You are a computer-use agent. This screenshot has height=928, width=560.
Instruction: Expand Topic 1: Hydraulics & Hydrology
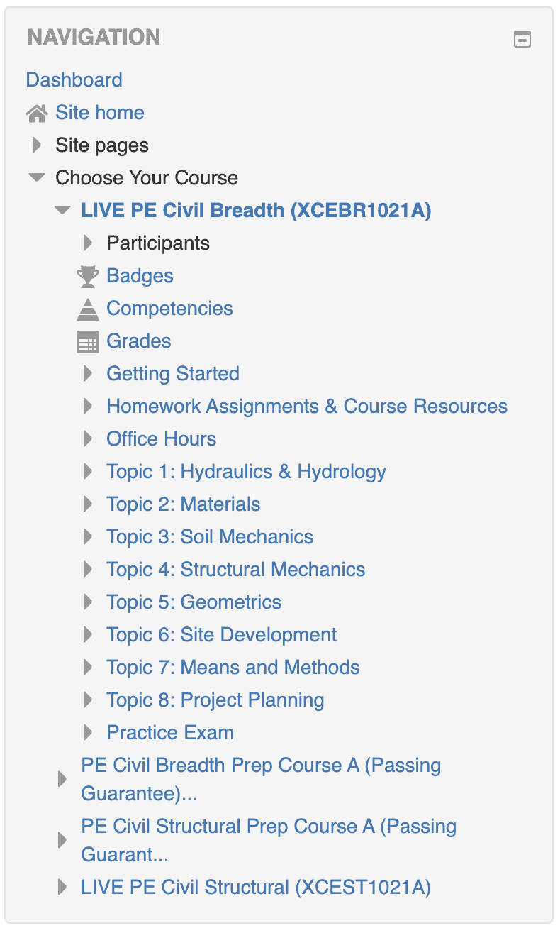point(87,471)
